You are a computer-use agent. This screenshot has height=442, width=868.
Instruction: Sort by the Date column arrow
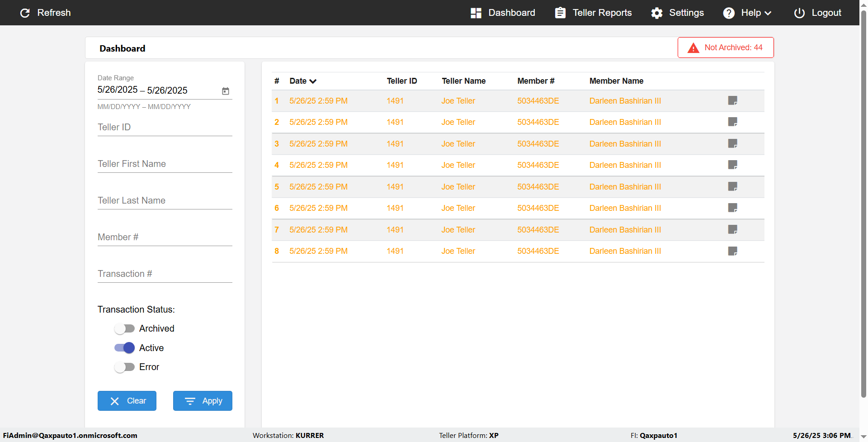[x=313, y=81]
